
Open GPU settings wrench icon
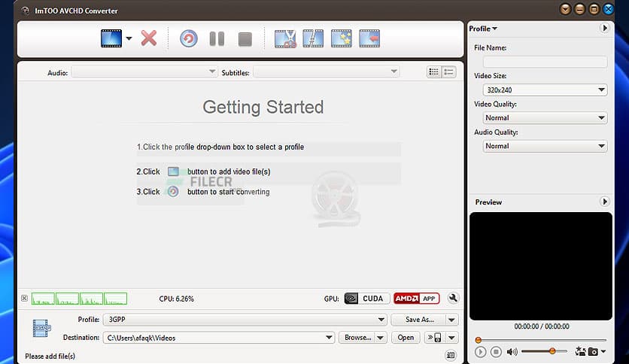pos(453,298)
